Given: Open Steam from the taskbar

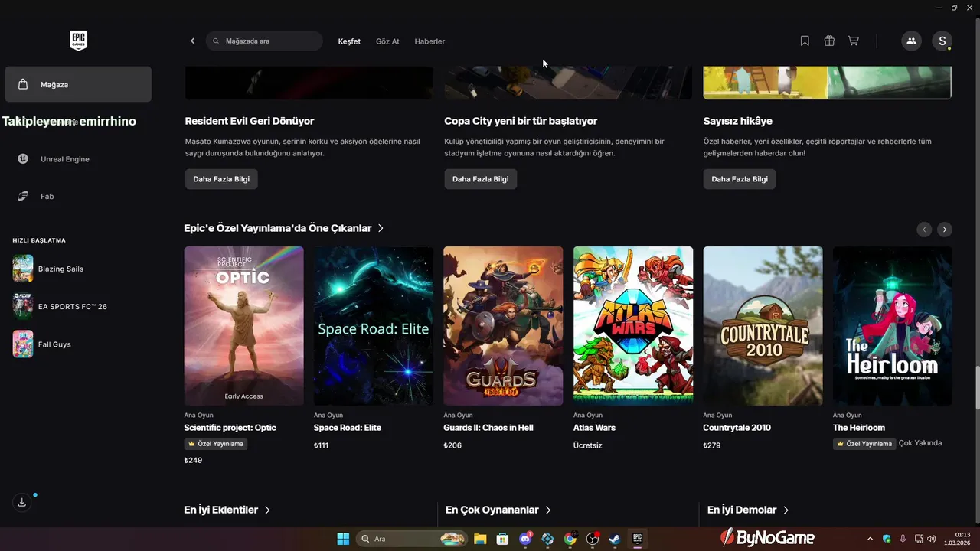Looking at the screenshot, I should [x=614, y=539].
